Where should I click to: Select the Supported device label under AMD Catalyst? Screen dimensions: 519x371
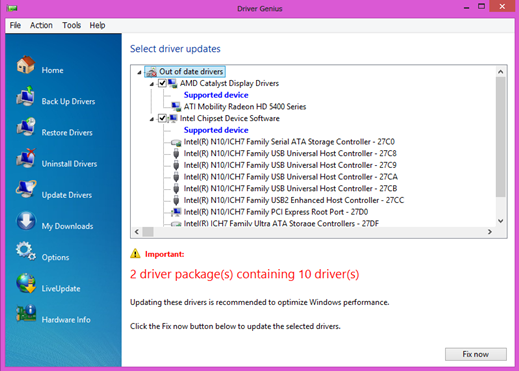[216, 95]
